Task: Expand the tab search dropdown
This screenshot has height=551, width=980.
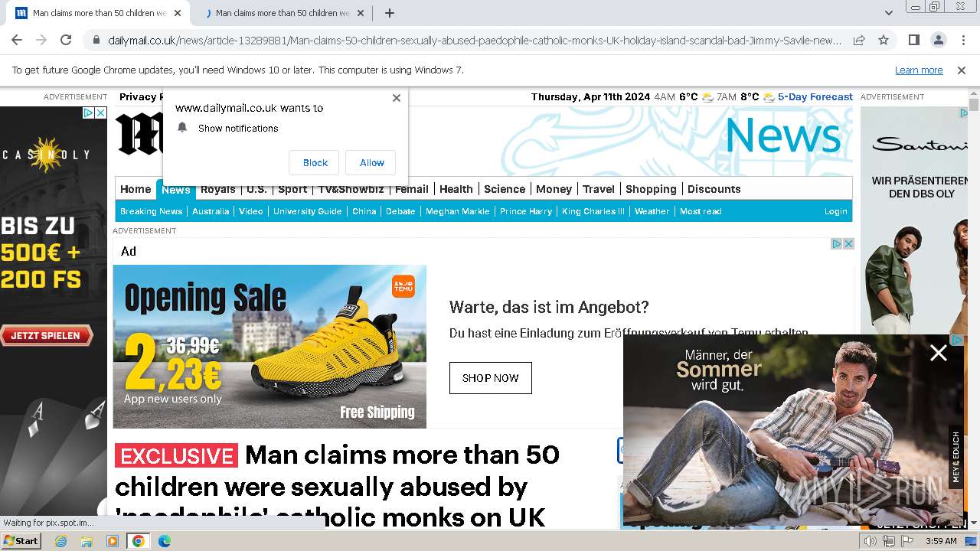Action: (x=889, y=13)
